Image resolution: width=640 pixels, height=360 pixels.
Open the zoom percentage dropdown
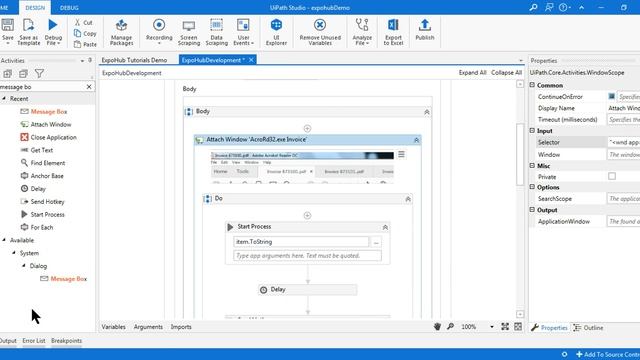tap(491, 327)
